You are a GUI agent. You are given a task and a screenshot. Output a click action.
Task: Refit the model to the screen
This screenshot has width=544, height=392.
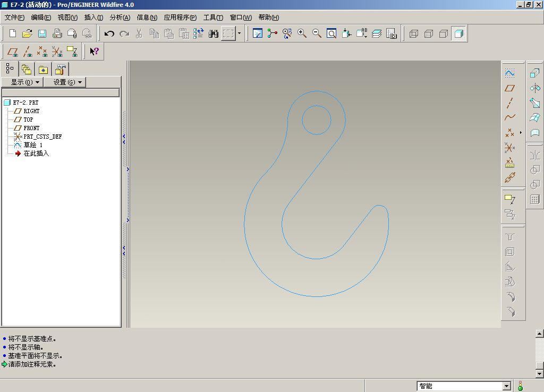pyautogui.click(x=331, y=33)
